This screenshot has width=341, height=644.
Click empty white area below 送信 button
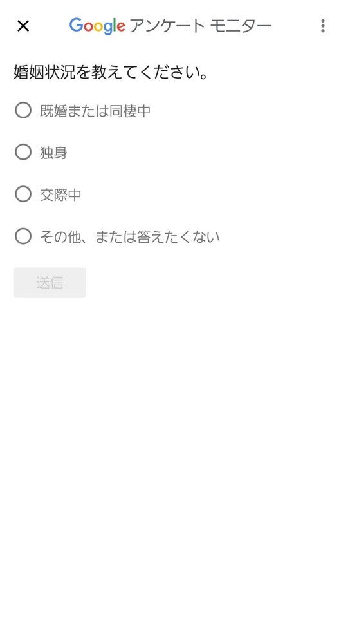pyautogui.click(x=170, y=452)
